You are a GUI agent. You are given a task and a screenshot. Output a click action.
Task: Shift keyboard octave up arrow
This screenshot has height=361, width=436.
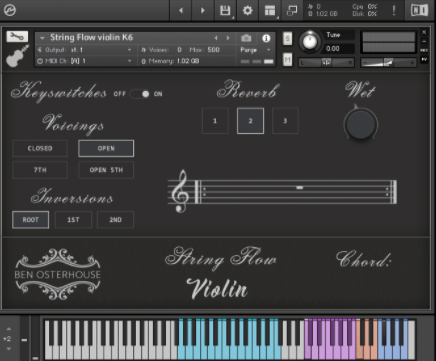point(9,329)
